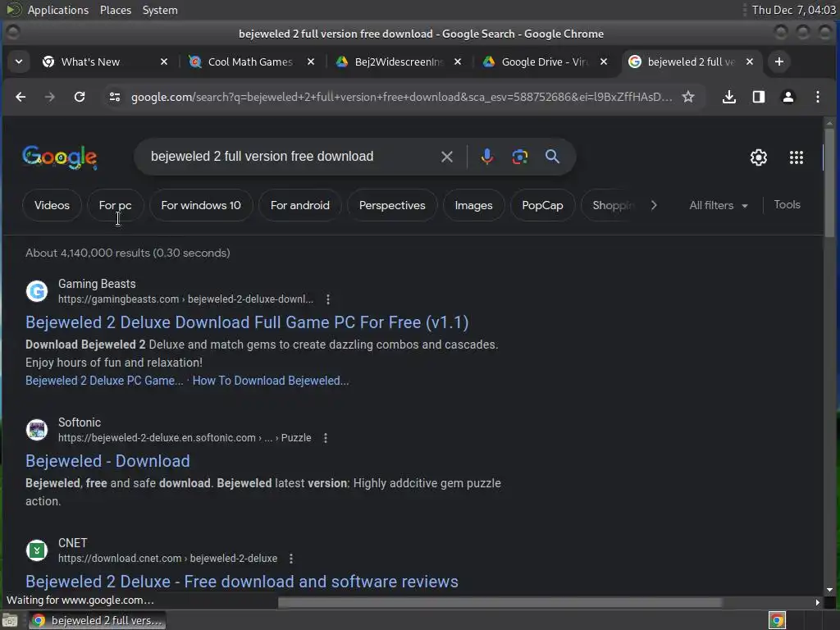
Task: Open CNET Bejeweled 2 Deluxe link
Action: (242, 582)
